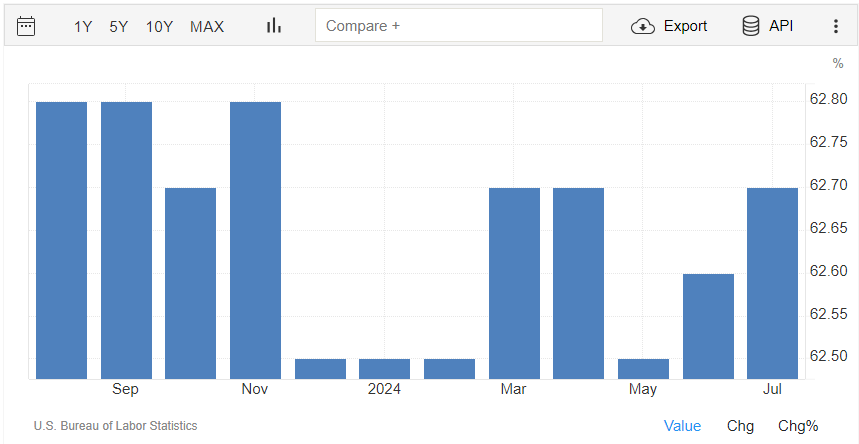Select the July bar in chart
859x444 pixels.
(x=772, y=283)
